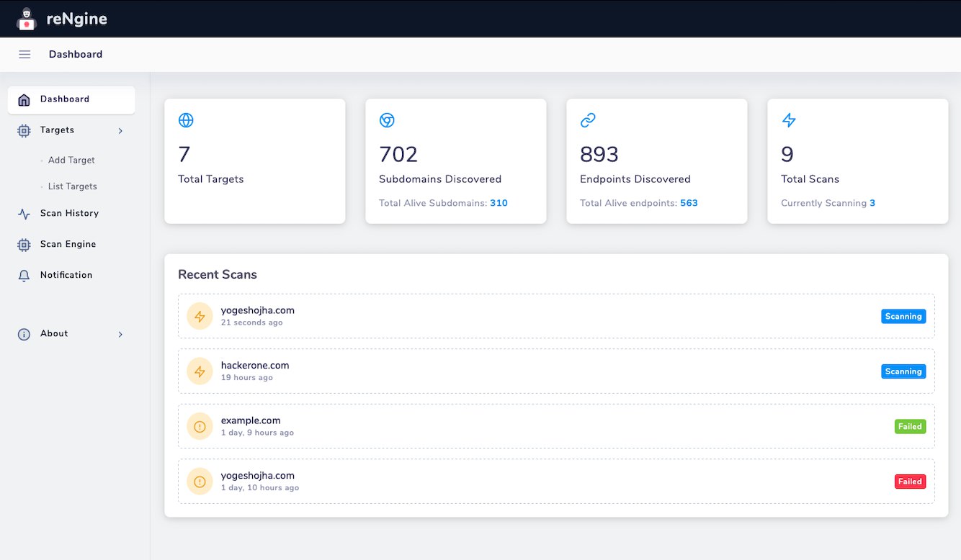Click the chrome icon on Subdomains Discovered card
961x560 pixels.
point(387,120)
